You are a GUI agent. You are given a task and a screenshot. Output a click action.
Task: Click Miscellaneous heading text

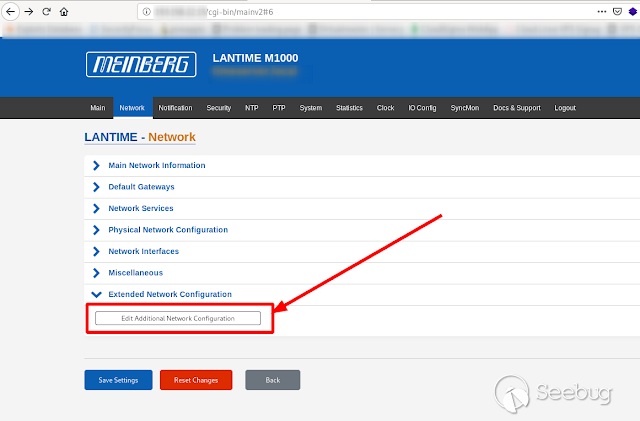click(136, 273)
